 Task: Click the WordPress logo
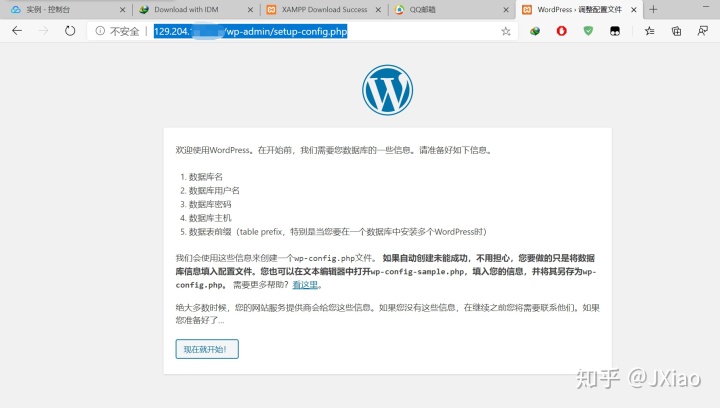(388, 90)
